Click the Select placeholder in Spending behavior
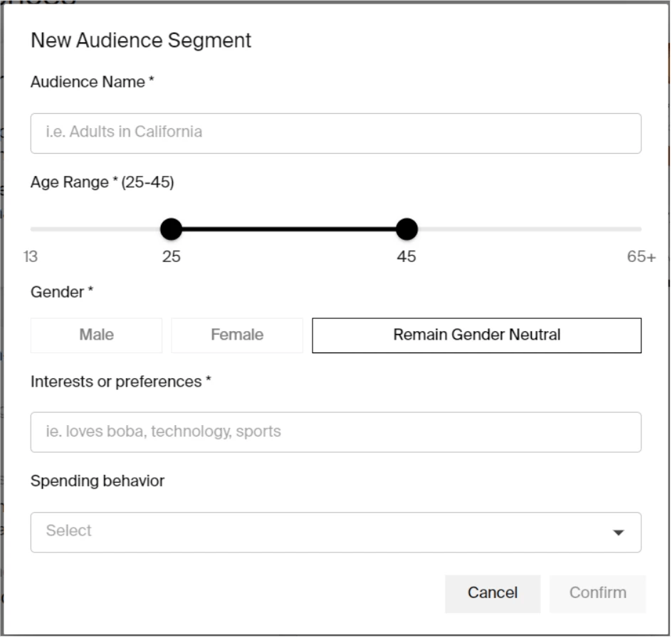The width and height of the screenshot is (672, 638). (x=68, y=531)
